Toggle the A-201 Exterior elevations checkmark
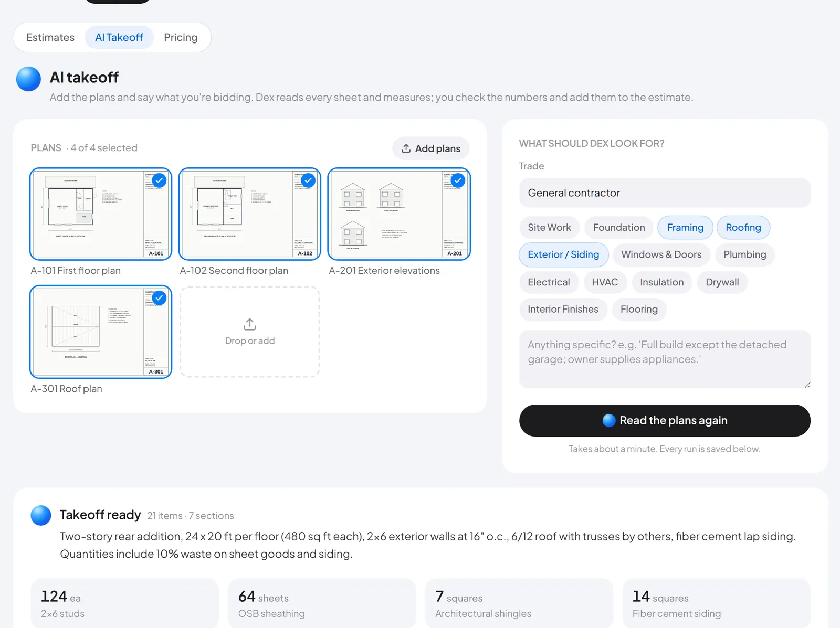 [x=458, y=180]
